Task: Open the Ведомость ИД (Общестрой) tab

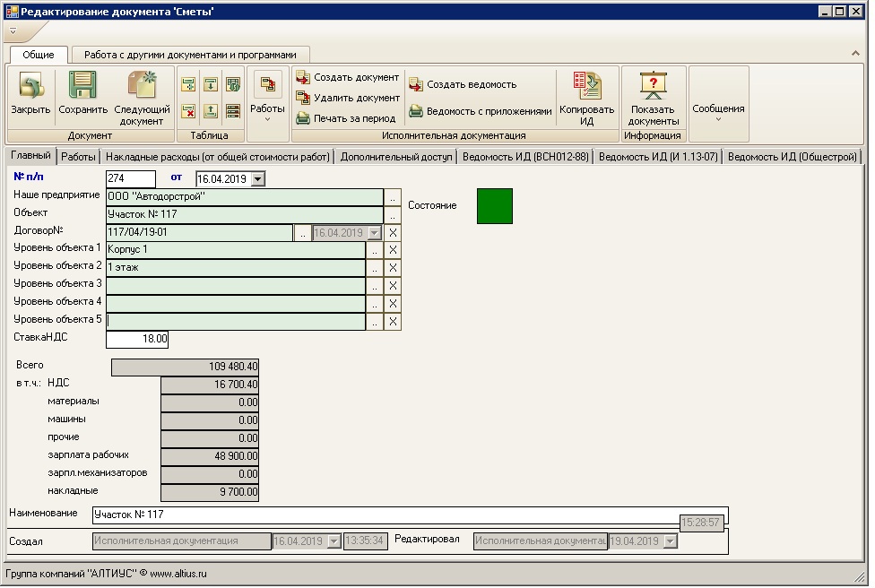Action: pyautogui.click(x=792, y=158)
